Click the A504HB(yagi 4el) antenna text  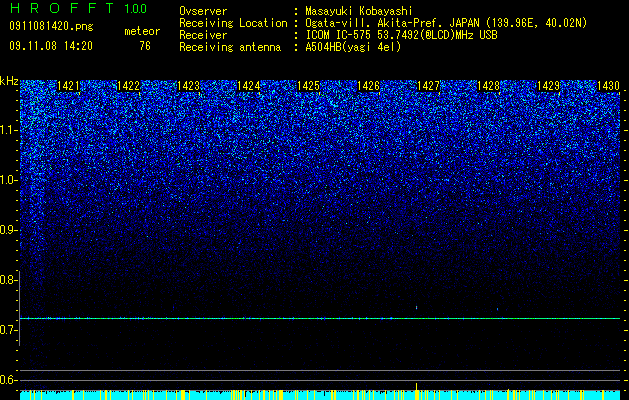pyautogui.click(x=353, y=47)
